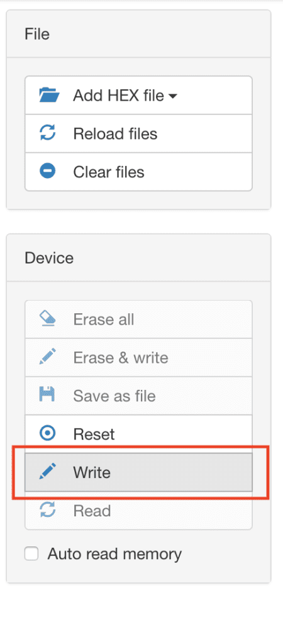
Task: Click the circular arrows icon next to Reload files
Action: [x=48, y=133]
